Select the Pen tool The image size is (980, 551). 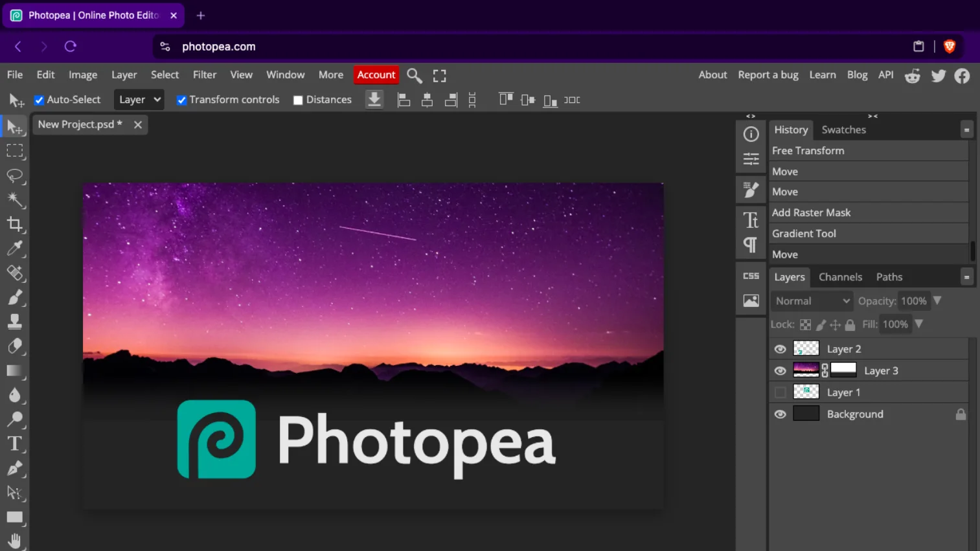click(15, 469)
